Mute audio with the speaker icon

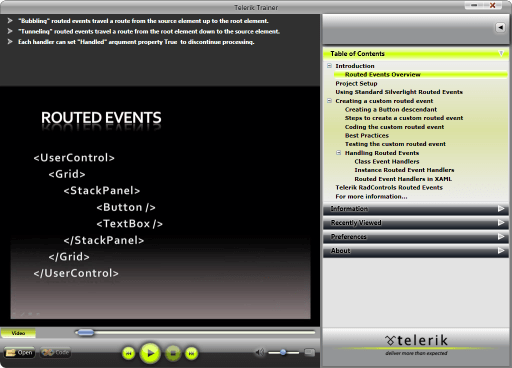tap(260, 352)
